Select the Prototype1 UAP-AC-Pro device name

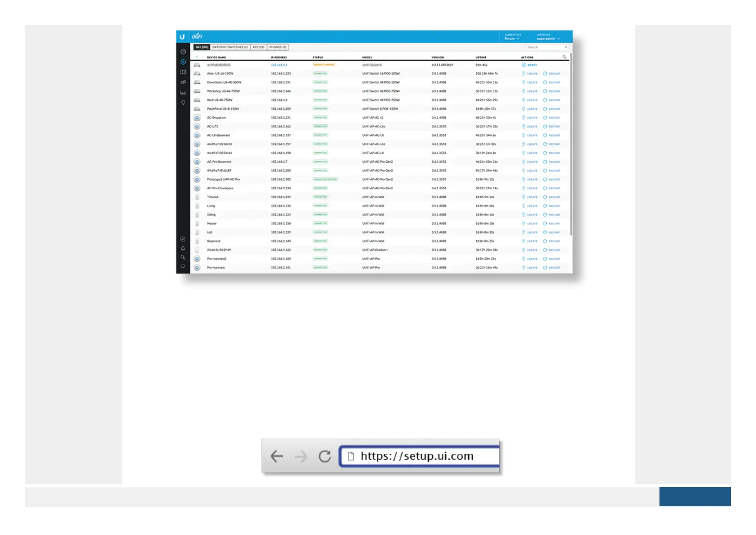coord(223,180)
